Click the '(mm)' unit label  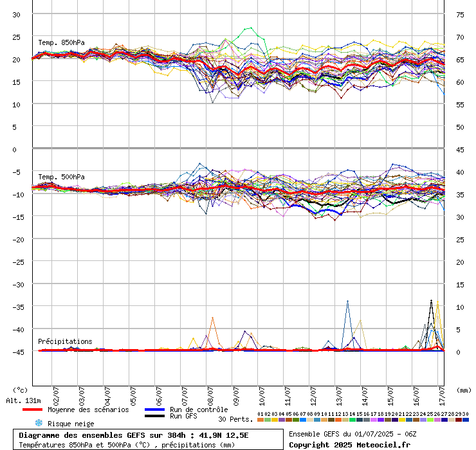(464, 390)
